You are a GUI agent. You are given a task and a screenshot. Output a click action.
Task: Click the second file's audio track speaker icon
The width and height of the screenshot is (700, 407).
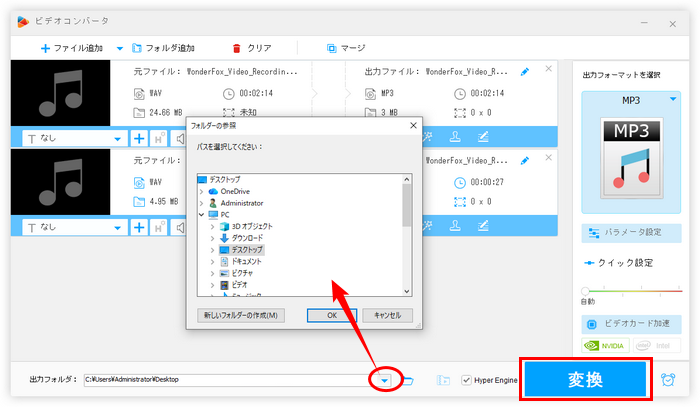coord(179,228)
